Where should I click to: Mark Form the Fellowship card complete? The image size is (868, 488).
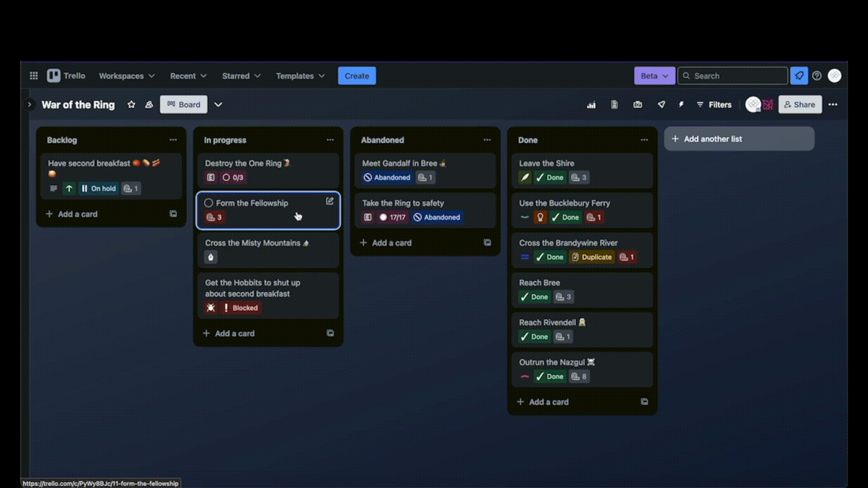click(x=208, y=203)
